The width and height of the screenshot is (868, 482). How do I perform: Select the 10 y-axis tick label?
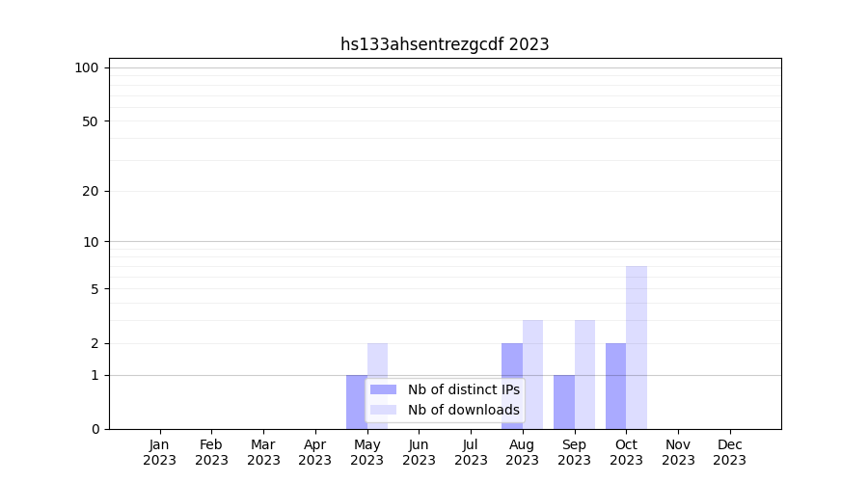point(91,242)
